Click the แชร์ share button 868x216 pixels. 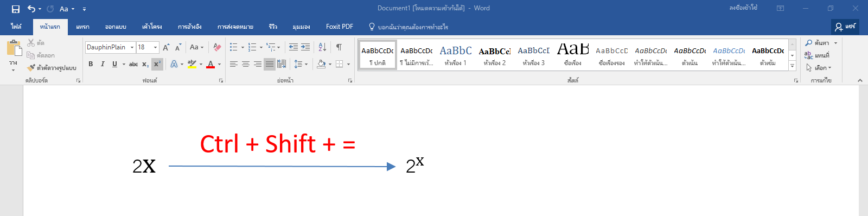point(845,27)
